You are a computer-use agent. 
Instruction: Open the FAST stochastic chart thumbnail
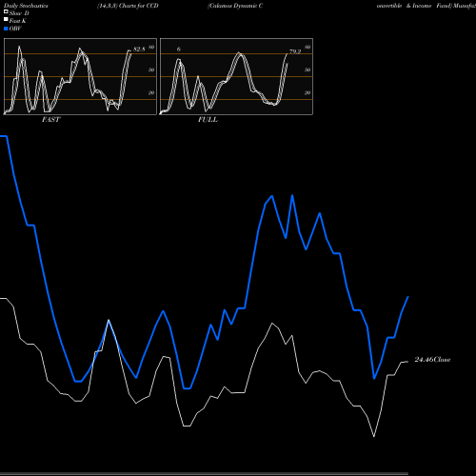pyautogui.click(x=80, y=76)
